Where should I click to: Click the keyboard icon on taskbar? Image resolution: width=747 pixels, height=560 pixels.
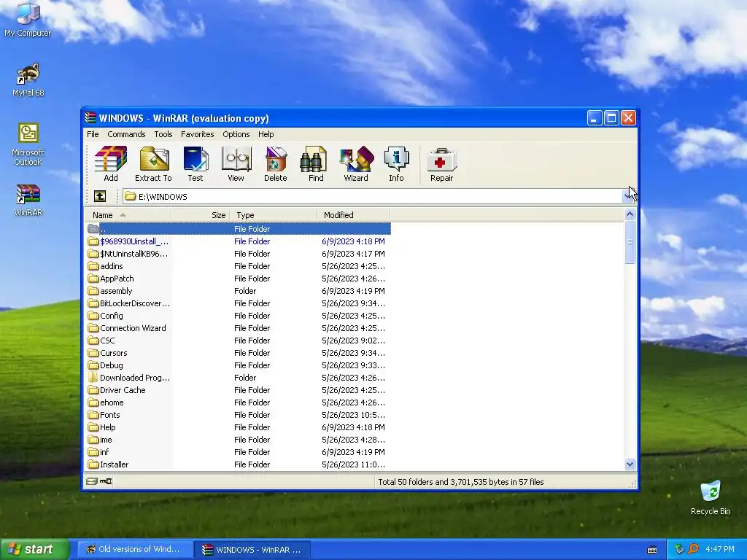652,550
